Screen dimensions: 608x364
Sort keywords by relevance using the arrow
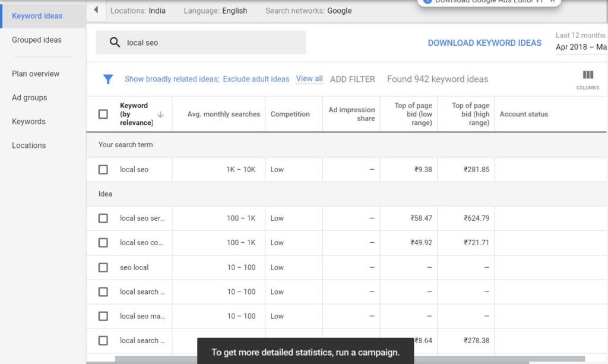click(x=160, y=115)
